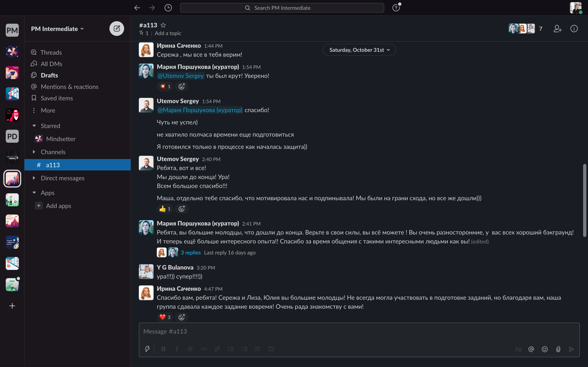Toggle the thumbs up reaction
The height and width of the screenshot is (367, 588).
coord(165,209)
